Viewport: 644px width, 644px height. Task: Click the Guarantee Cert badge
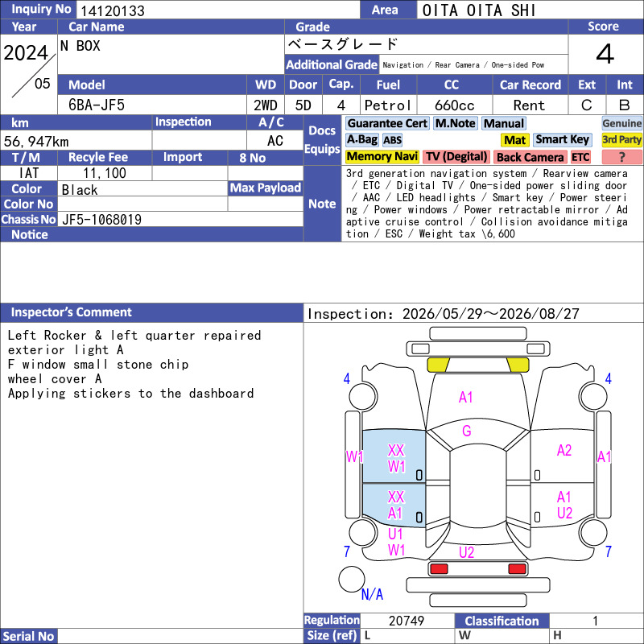387,123
